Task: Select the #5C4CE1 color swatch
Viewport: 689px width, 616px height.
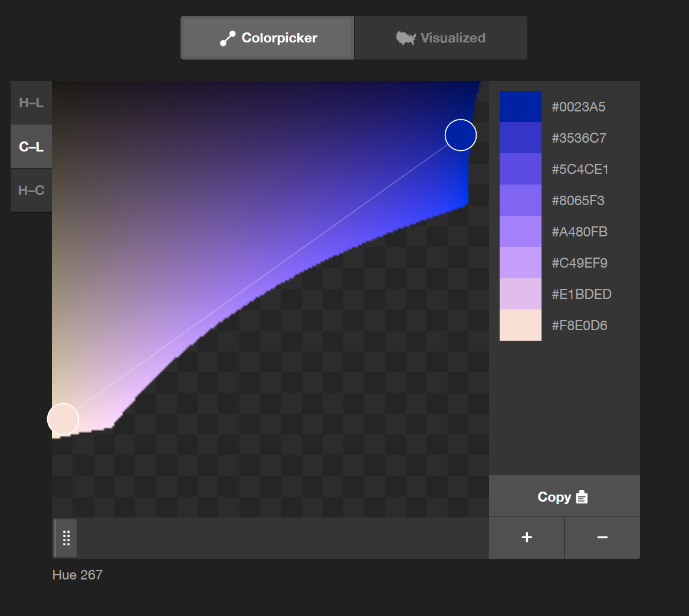Action: (x=520, y=169)
